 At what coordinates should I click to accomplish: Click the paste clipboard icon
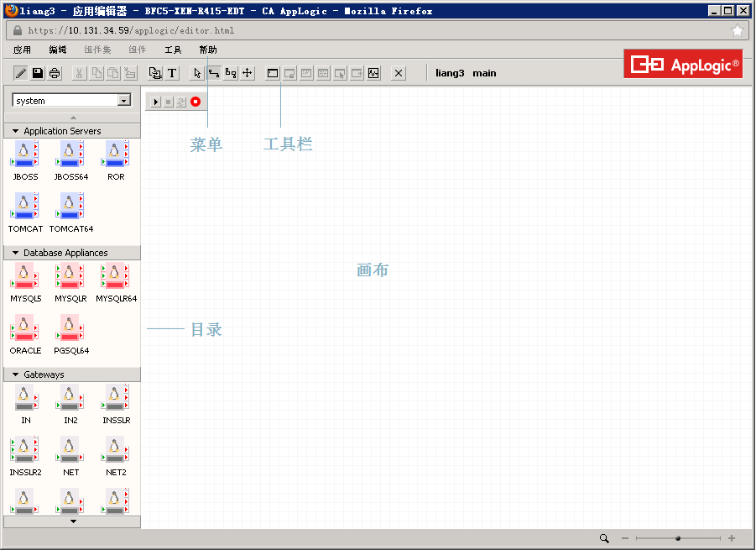[x=113, y=73]
